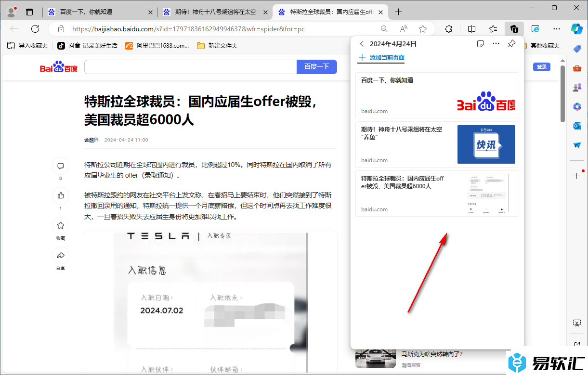Toggle split screen view

click(x=472, y=29)
